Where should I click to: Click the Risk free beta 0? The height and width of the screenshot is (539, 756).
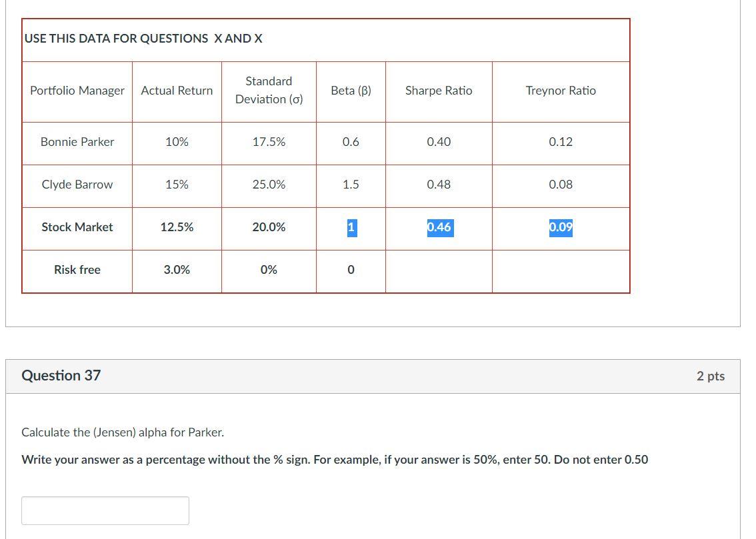tap(351, 270)
